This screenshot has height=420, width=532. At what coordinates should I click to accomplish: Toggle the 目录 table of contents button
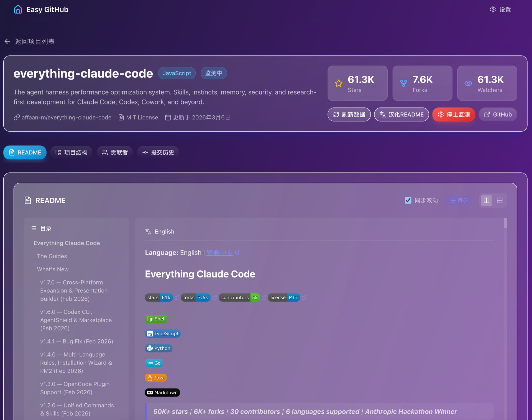[x=458, y=200]
